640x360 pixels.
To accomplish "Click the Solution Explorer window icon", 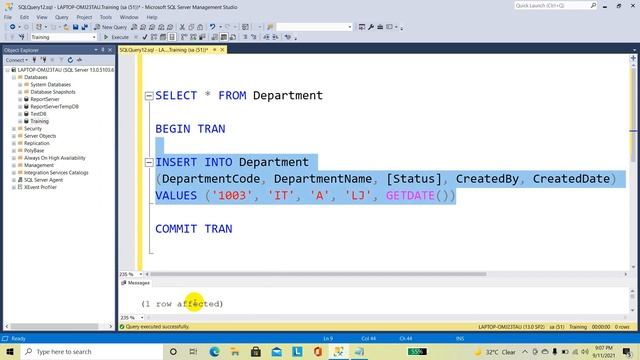I will click(x=362, y=27).
